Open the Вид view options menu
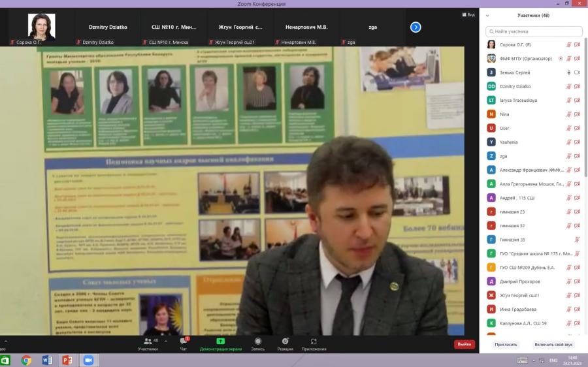588x367 pixels. point(468,14)
